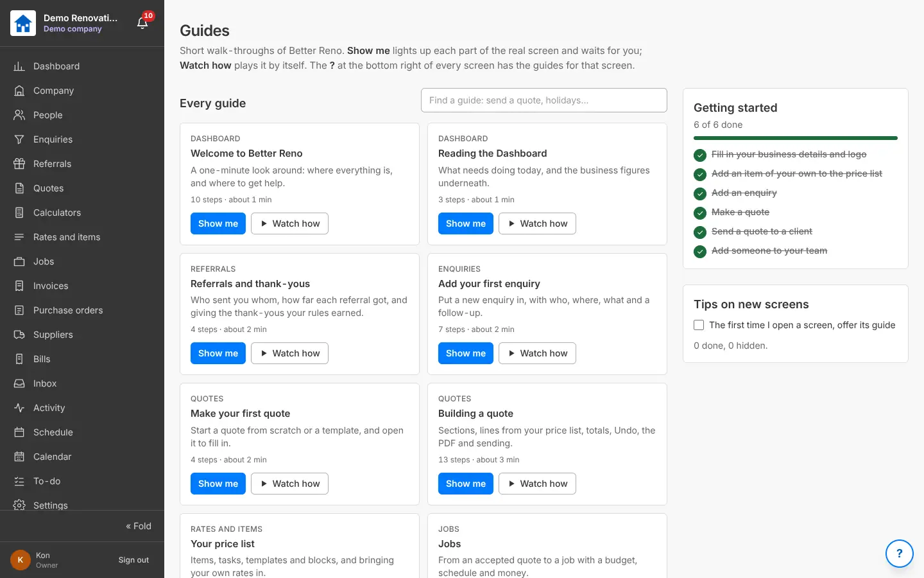924x578 pixels.
Task: Click the Purchase orders icon
Action: click(x=19, y=310)
